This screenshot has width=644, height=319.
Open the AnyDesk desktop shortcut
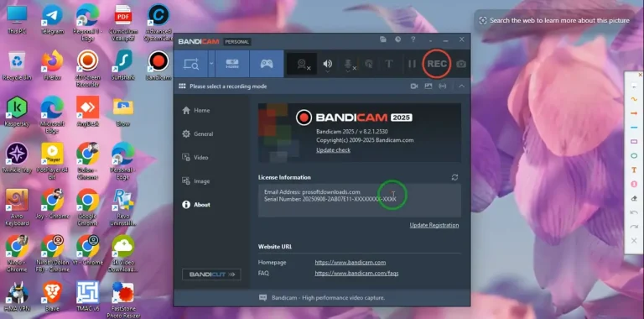(x=87, y=112)
